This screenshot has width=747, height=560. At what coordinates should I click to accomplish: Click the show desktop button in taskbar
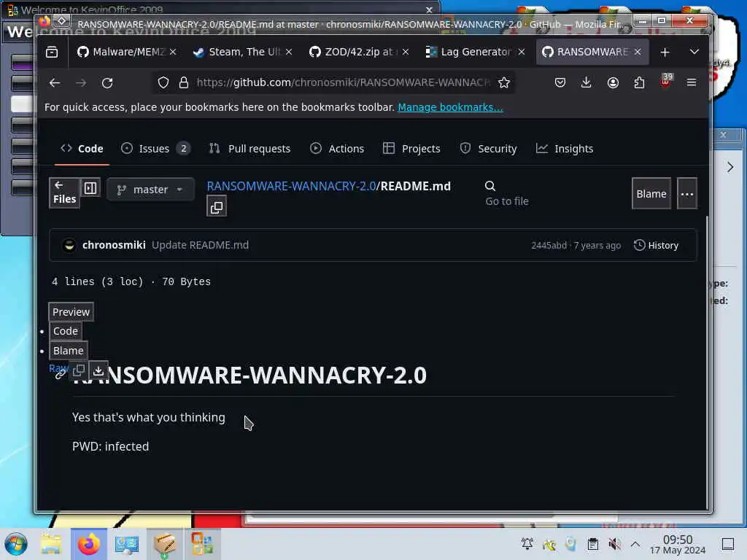727,544
